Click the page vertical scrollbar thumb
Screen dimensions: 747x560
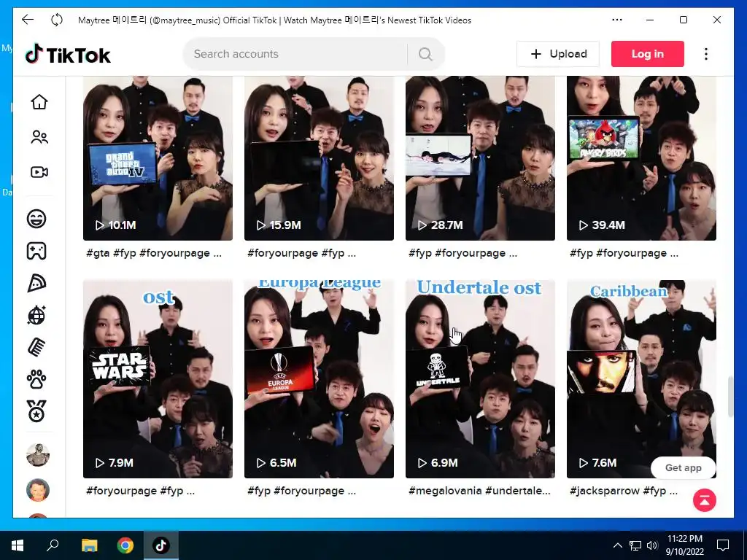pos(730,396)
